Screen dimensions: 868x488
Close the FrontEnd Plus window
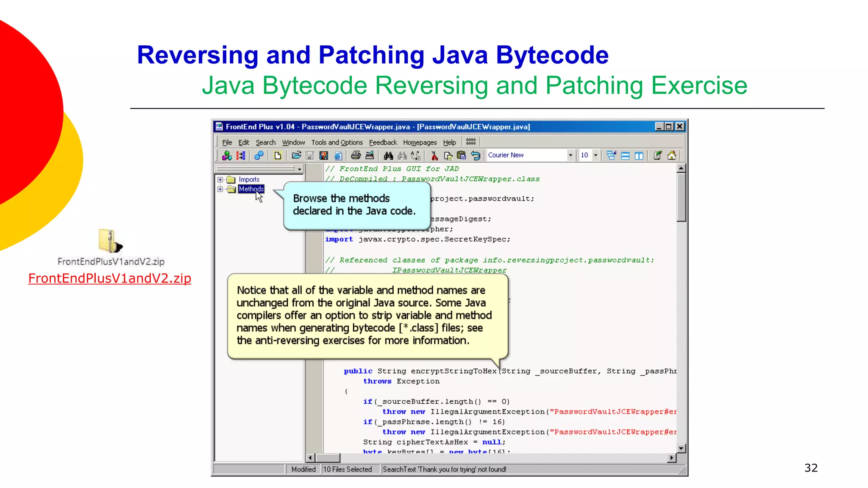[x=680, y=127]
